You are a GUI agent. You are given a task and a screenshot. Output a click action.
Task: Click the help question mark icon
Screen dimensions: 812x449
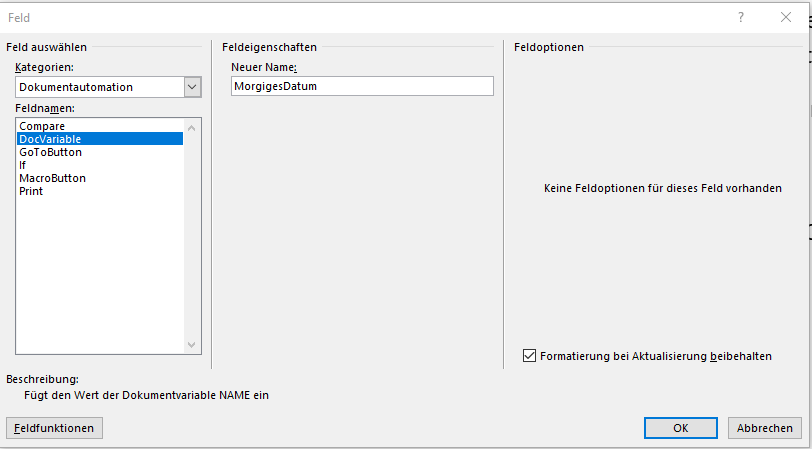(741, 17)
